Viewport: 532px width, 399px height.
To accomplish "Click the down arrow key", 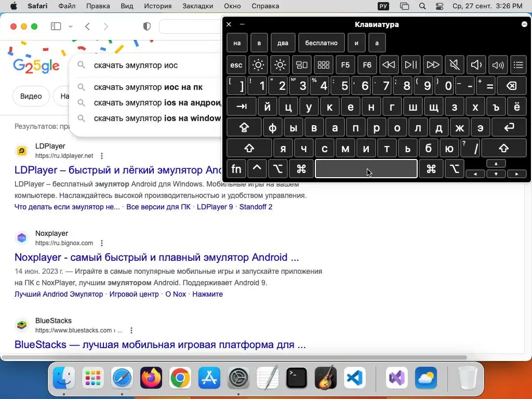I will coord(496,174).
